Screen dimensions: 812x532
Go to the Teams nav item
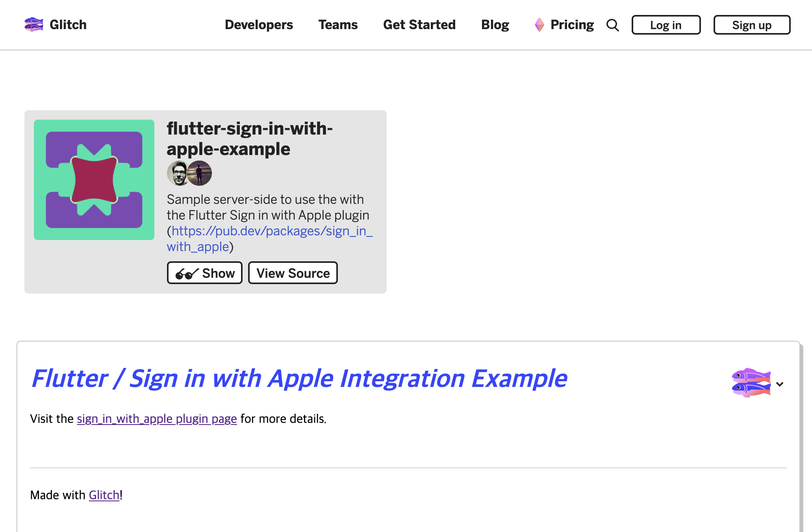(338, 25)
